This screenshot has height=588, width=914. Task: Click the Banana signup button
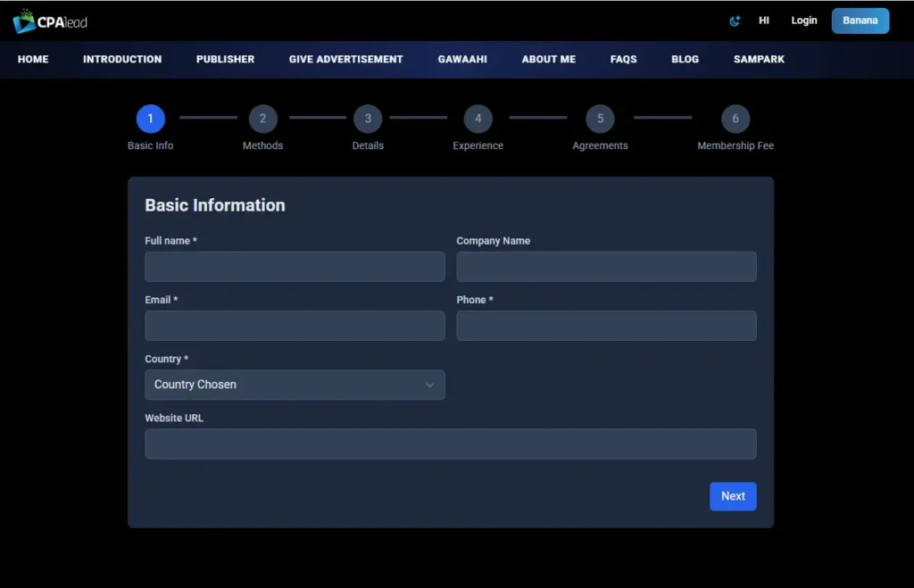(x=860, y=21)
